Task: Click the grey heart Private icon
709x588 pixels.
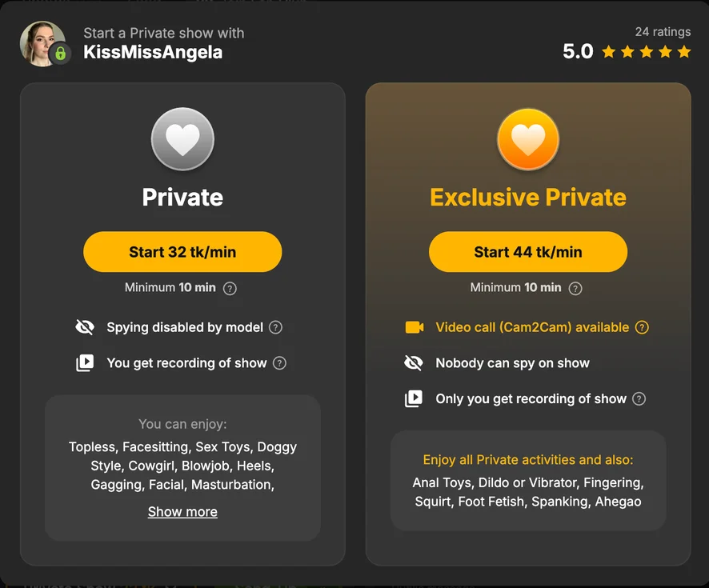Action: point(182,139)
